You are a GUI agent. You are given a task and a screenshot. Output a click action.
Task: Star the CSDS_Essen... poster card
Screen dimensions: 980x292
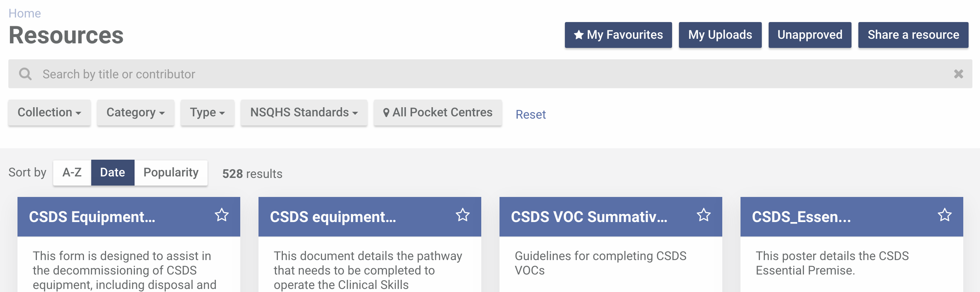pos(944,215)
